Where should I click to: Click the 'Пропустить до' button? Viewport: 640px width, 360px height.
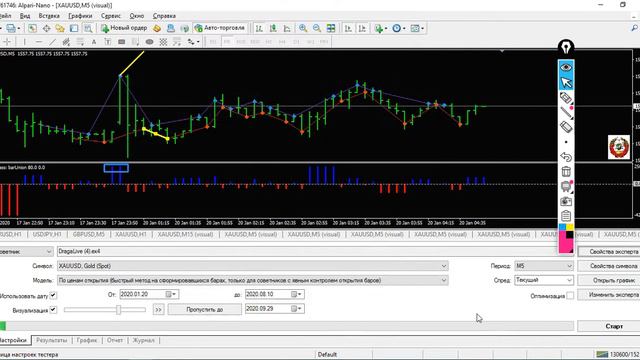coord(204,309)
